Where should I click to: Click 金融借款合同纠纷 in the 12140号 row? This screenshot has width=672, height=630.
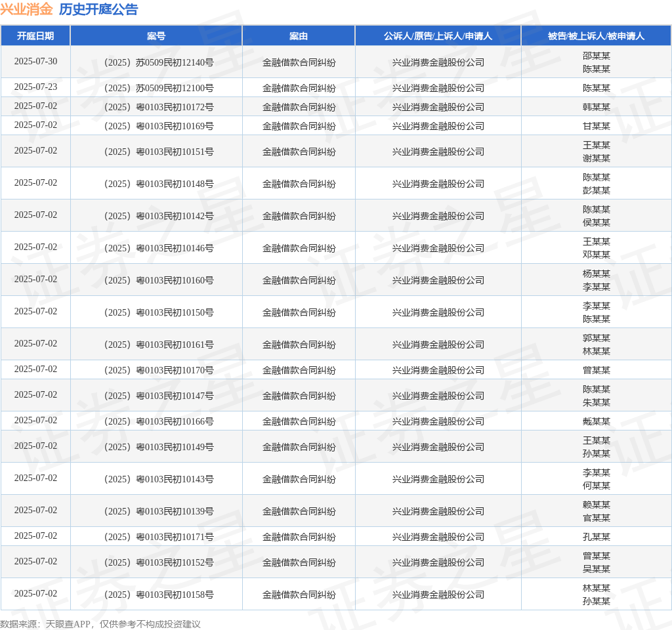tap(299, 62)
